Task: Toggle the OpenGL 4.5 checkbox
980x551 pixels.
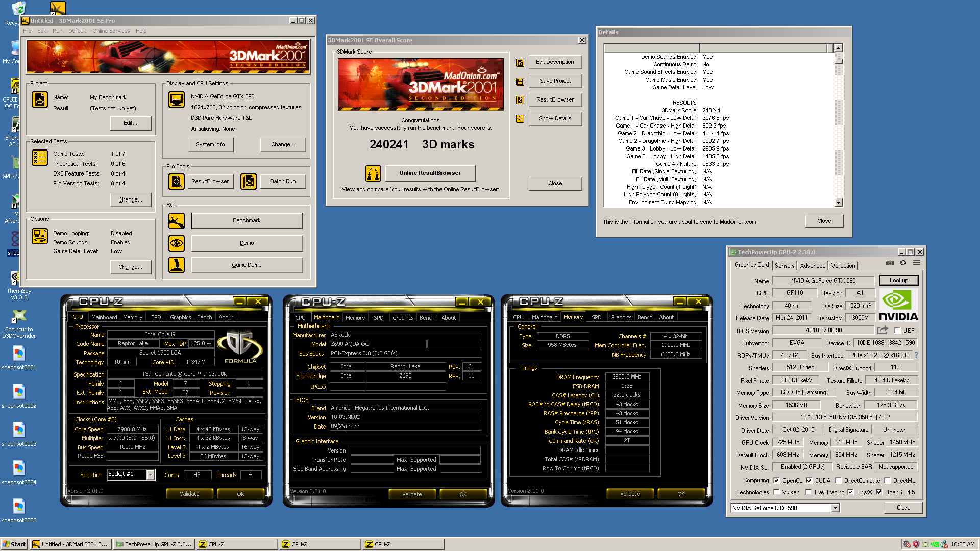Action: [879, 492]
